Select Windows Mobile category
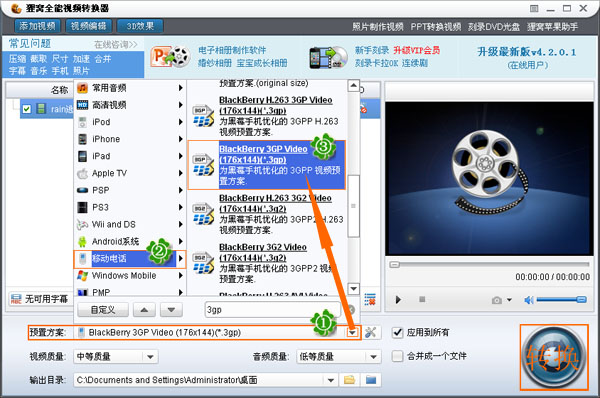600x398 pixels. 130,276
